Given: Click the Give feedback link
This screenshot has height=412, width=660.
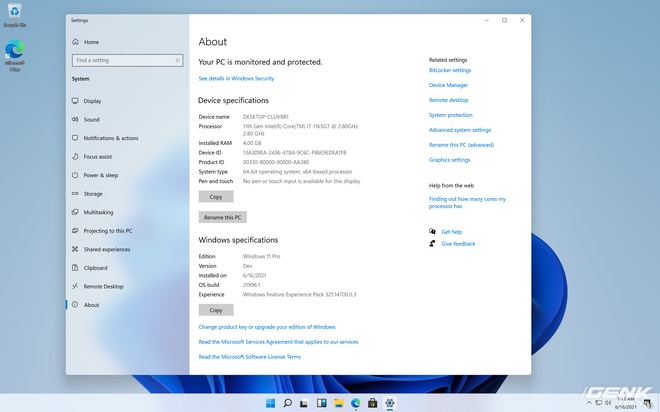Looking at the screenshot, I should coord(458,244).
